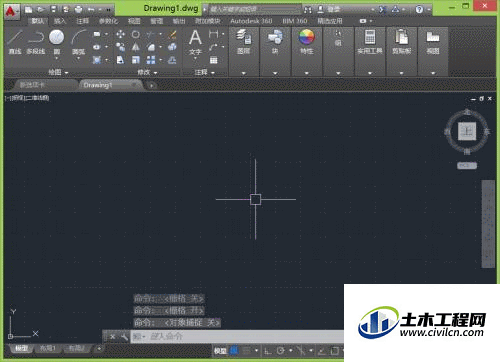Select the Line (直线) drawing tool
The height and width of the screenshot is (362, 500).
(15, 42)
